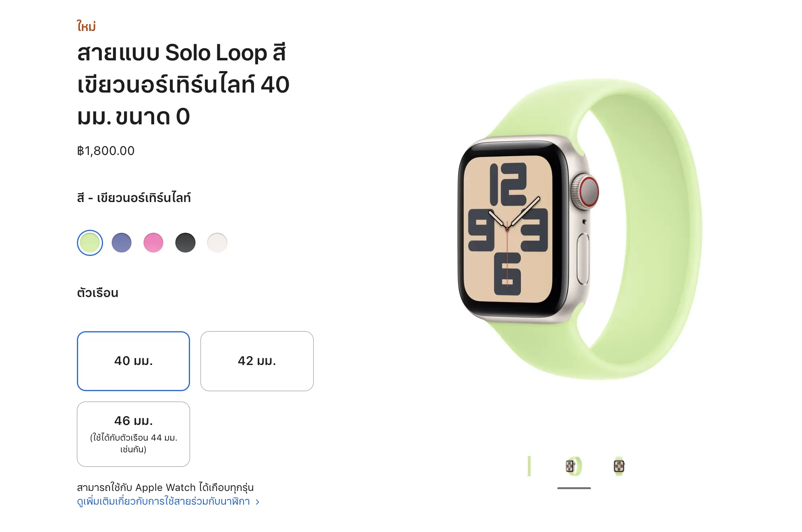Click the ฿1,800.00 price text
Viewport: 802px width, 532px height.
106,151
